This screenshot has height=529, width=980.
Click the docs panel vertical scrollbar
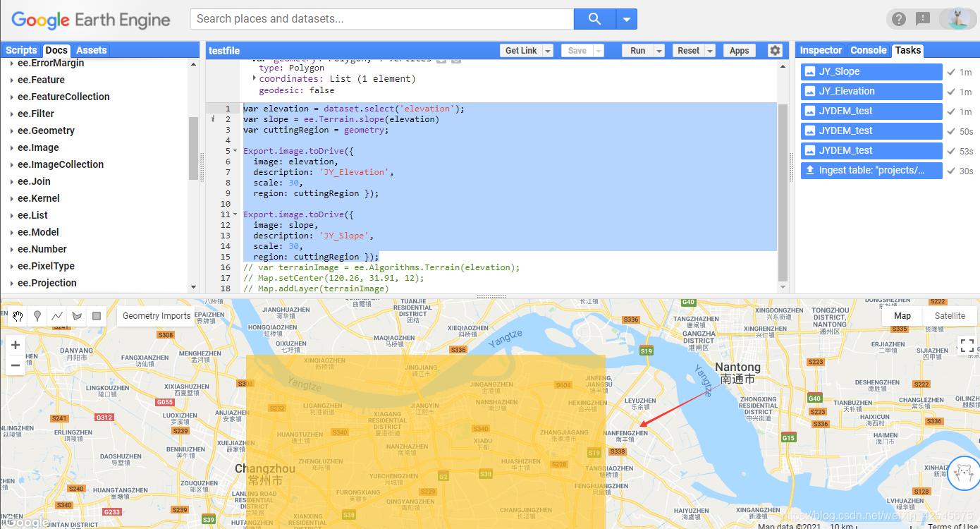[x=193, y=148]
